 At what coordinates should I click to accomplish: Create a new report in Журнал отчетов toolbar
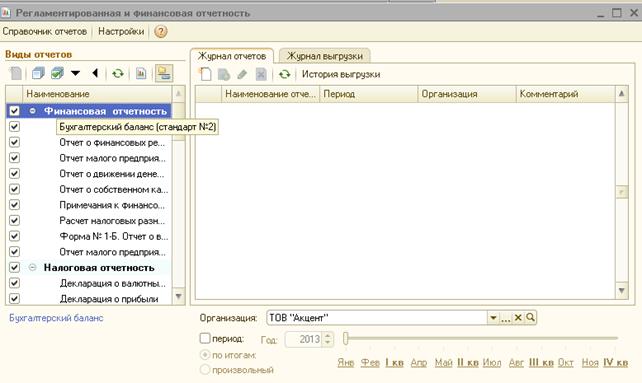coord(206,74)
